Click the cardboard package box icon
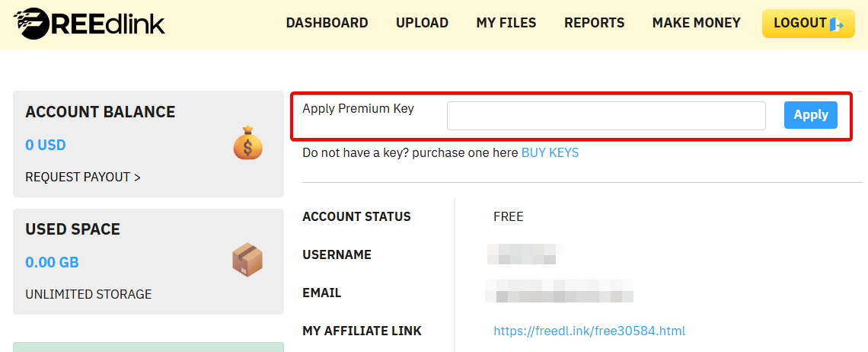The image size is (868, 352). point(247,261)
